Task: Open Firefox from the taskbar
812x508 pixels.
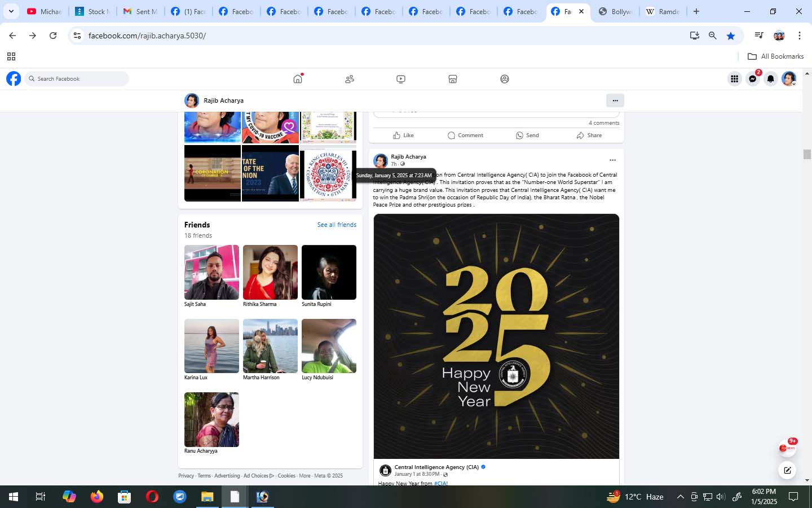Action: pos(97,497)
